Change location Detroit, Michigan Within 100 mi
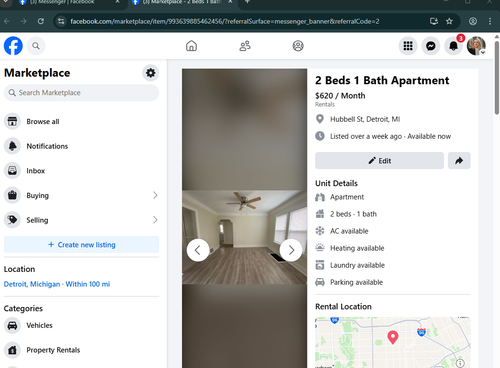Image resolution: width=500 pixels, height=368 pixels. (x=57, y=284)
